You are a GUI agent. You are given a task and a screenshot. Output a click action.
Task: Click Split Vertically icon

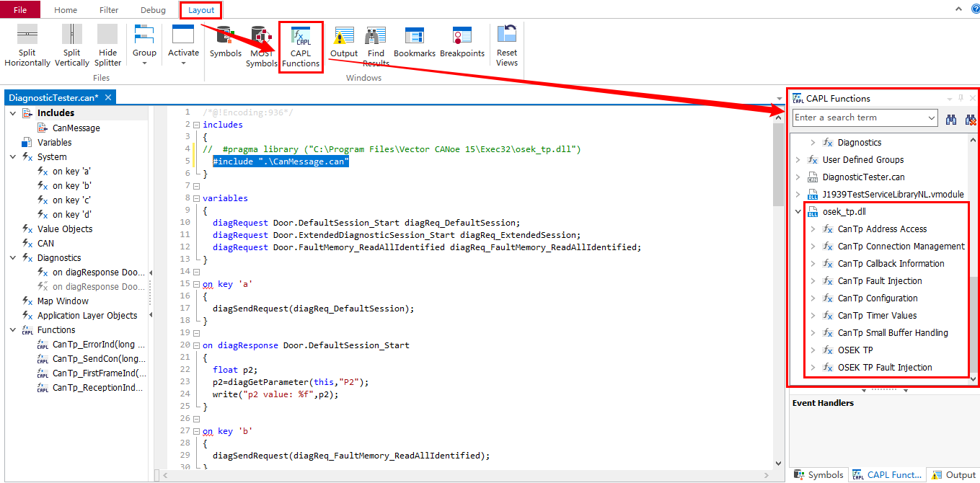pos(72,34)
